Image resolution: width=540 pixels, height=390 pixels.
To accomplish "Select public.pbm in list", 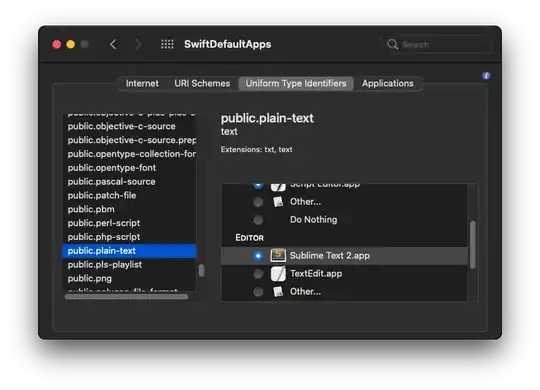I will 129,209.
